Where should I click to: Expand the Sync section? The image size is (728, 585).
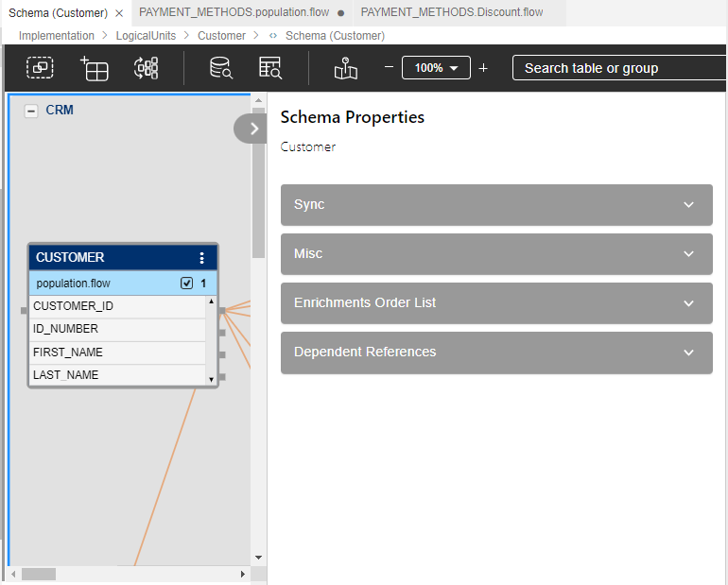pyautogui.click(x=496, y=205)
